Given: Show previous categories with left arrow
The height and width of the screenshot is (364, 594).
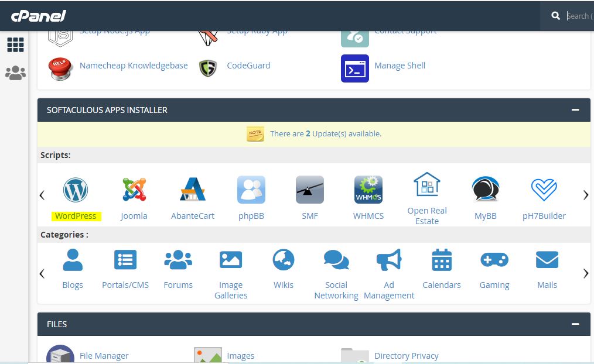Looking at the screenshot, I should pyautogui.click(x=42, y=273).
